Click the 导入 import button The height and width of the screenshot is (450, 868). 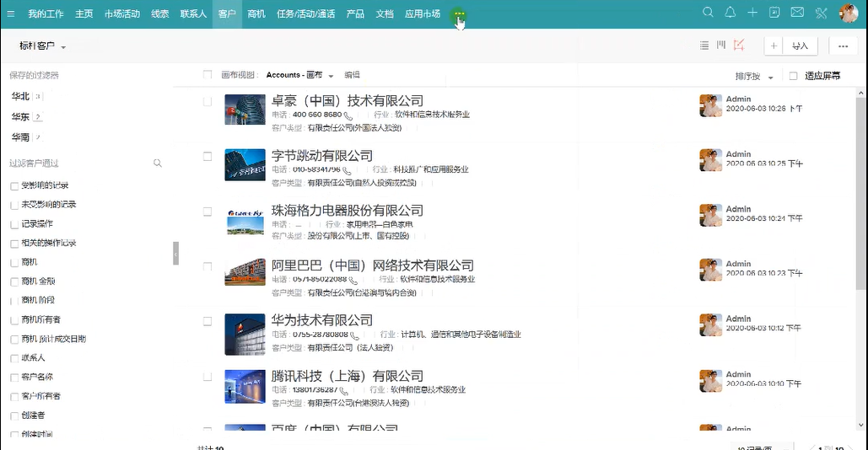(x=800, y=46)
